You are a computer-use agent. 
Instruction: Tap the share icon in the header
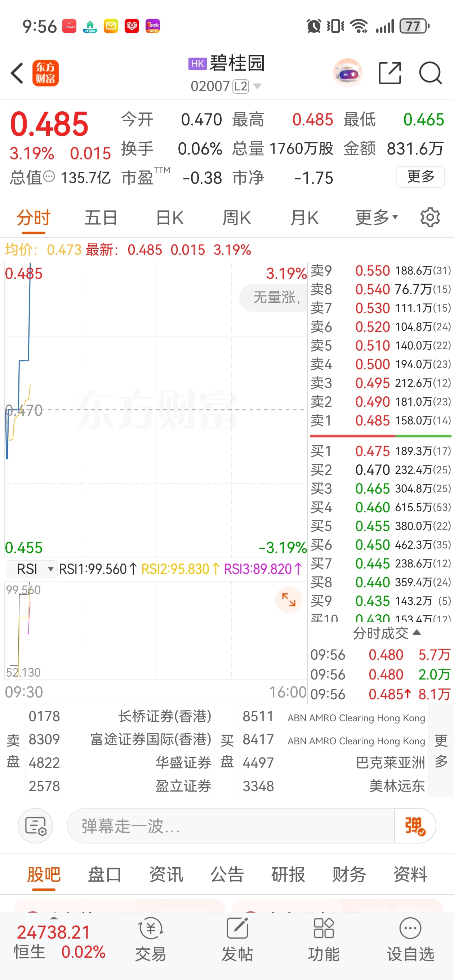390,73
